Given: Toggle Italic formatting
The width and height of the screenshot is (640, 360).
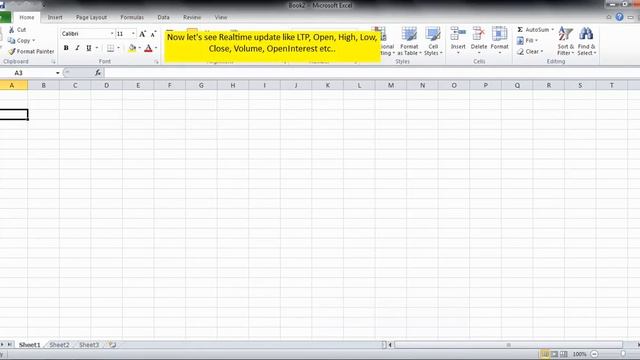Looking at the screenshot, I should pyautogui.click(x=77, y=48).
